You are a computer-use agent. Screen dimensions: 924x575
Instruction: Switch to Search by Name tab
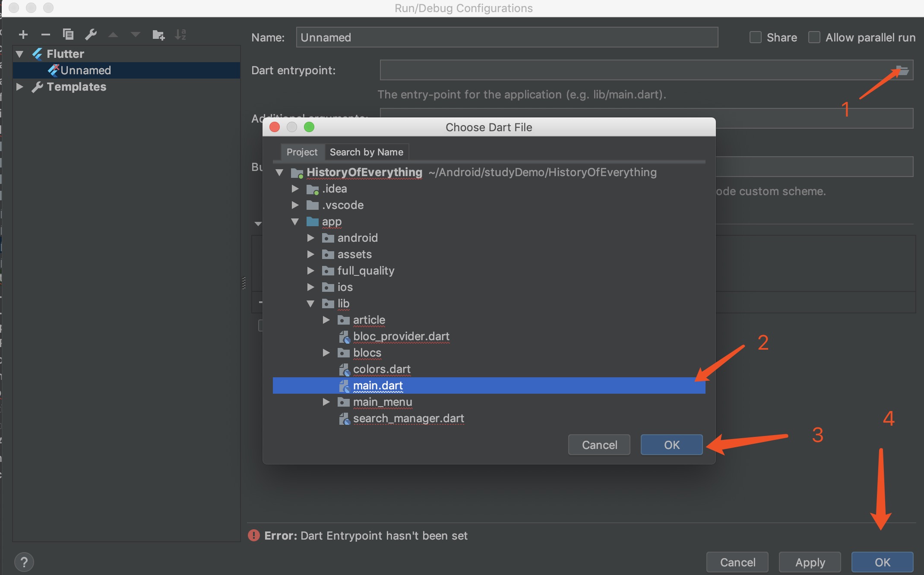(x=366, y=152)
